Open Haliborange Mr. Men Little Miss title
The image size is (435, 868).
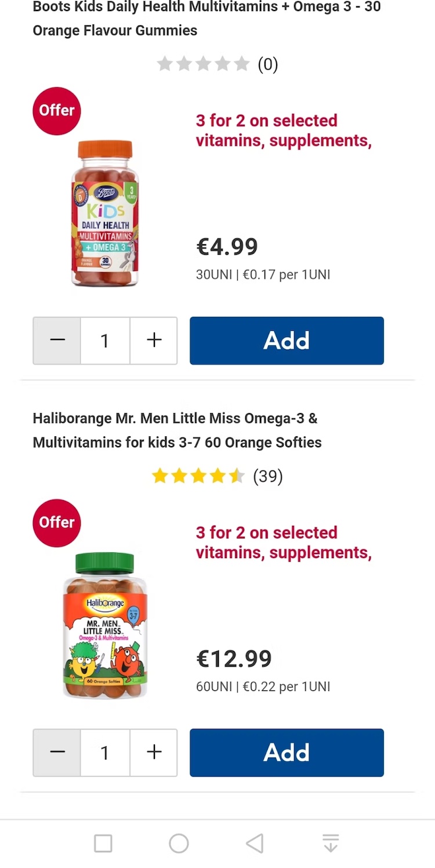177,430
